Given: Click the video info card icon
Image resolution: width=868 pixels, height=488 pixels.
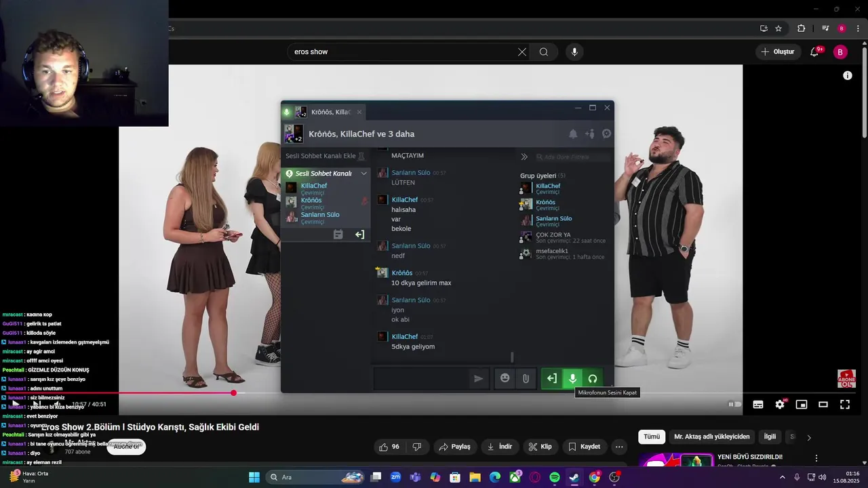Looking at the screenshot, I should coord(847,75).
